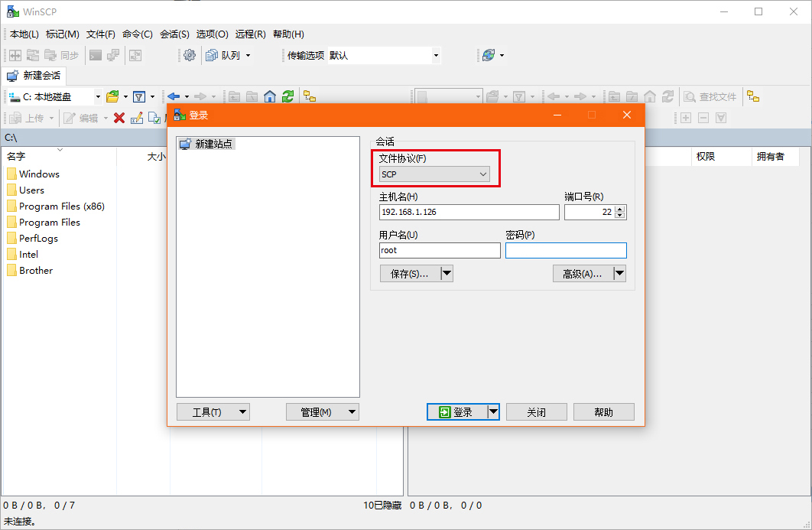Screen dimensions: 812x530
Task: Focus the 密码 password field
Action: 566,250
